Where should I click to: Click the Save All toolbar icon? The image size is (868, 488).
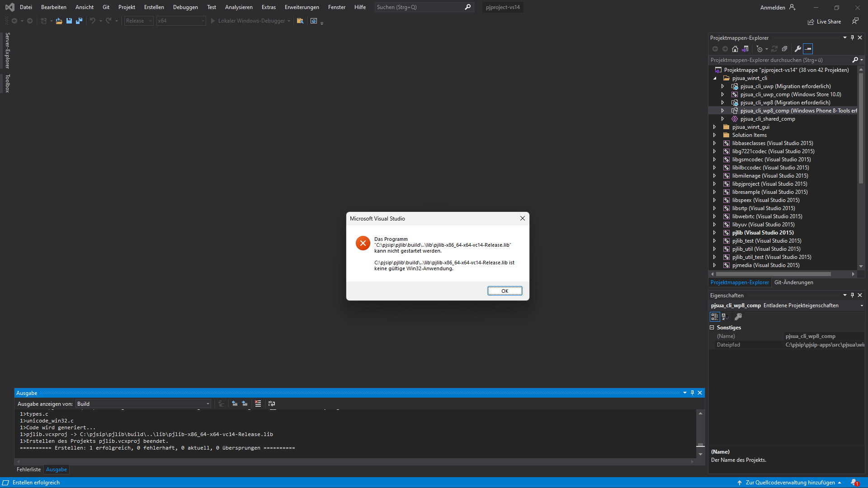coord(79,21)
